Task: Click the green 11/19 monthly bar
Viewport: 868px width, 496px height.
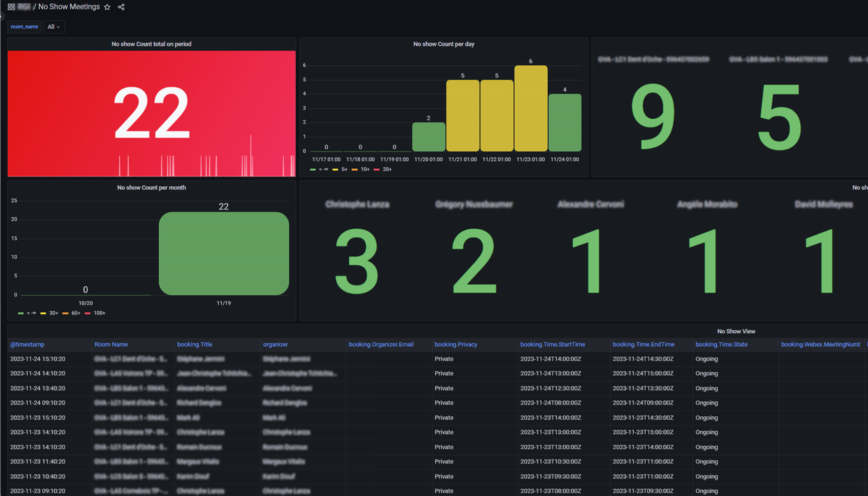Action: [x=223, y=253]
